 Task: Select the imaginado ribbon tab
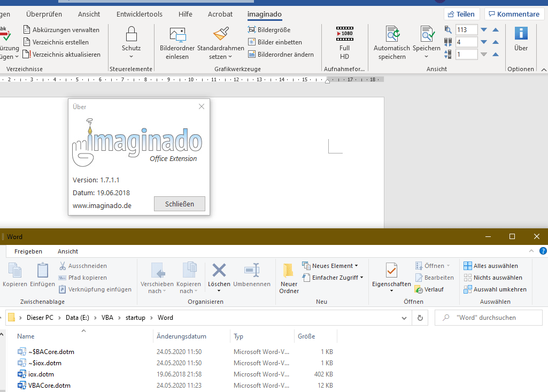265,14
